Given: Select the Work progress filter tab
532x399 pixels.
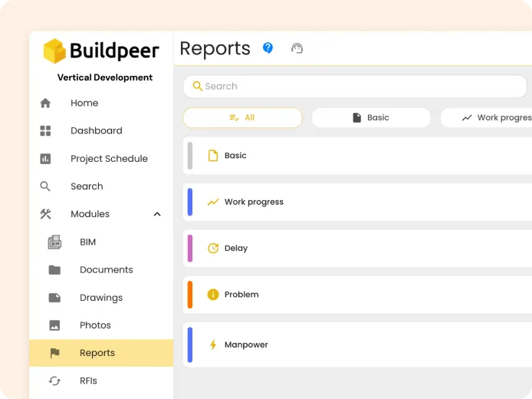Looking at the screenshot, I should pos(487,118).
